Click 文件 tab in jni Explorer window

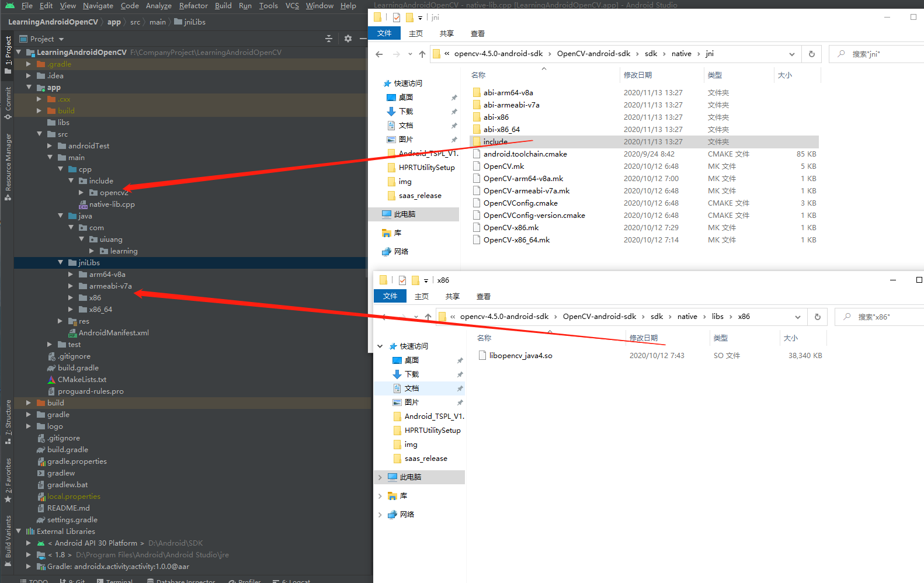384,33
